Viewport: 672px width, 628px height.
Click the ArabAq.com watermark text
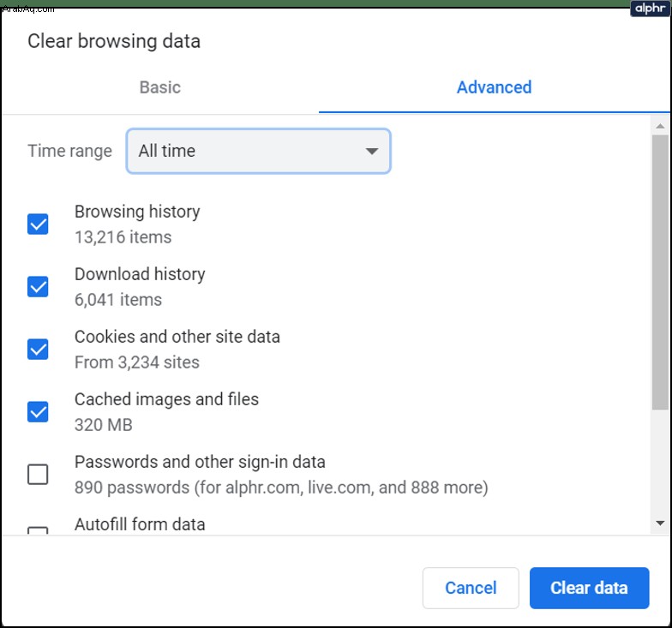[x=27, y=9]
